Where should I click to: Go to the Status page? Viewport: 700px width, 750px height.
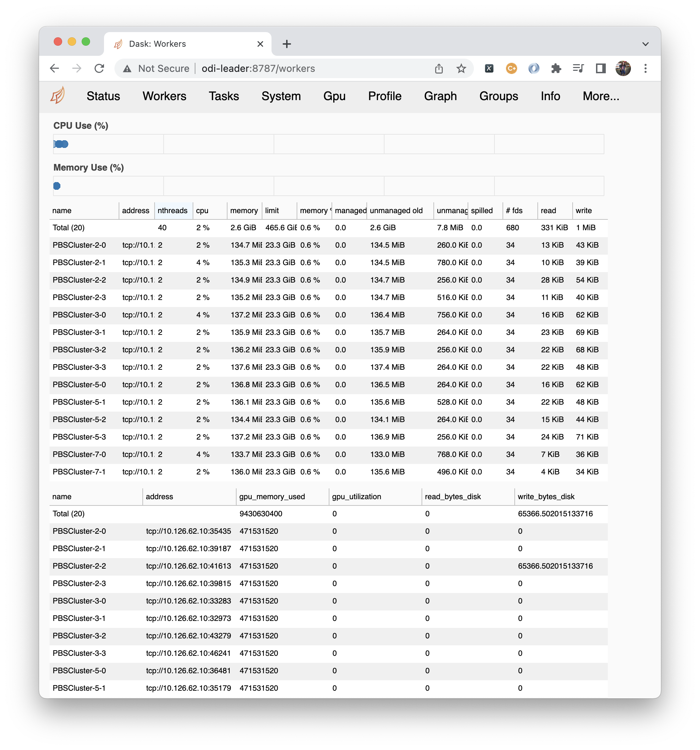coord(103,96)
